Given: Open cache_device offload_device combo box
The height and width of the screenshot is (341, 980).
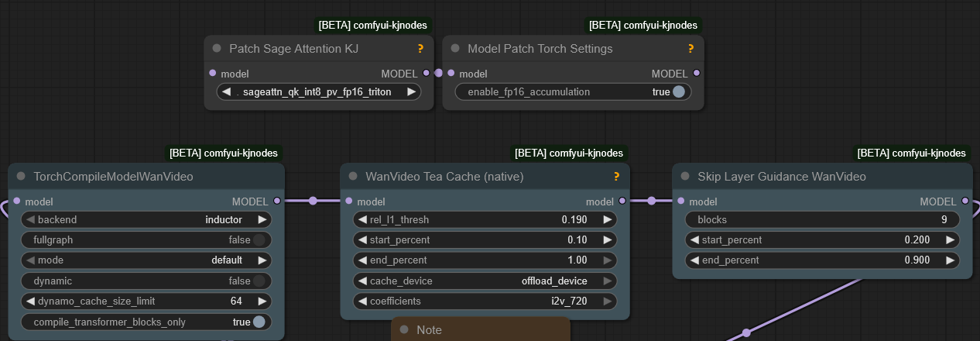Looking at the screenshot, I should tap(485, 281).
